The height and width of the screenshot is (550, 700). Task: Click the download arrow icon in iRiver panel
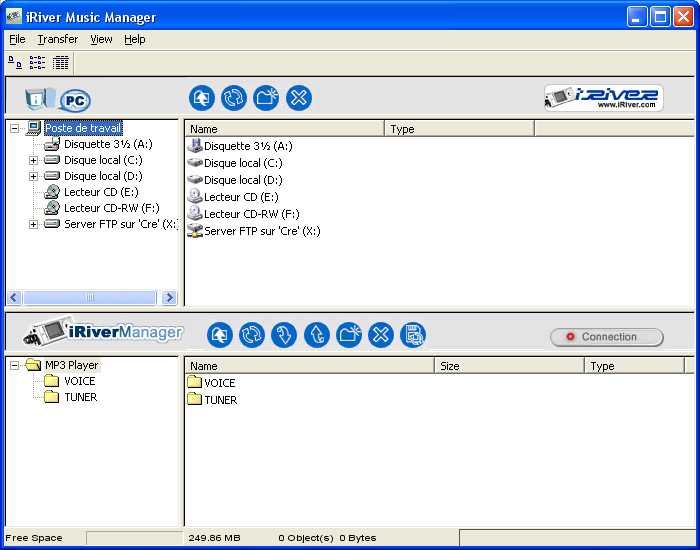[x=284, y=335]
